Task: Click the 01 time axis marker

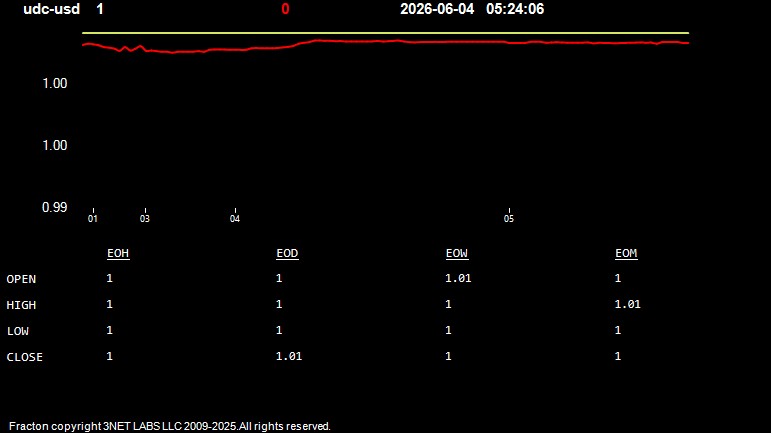Action: click(93, 218)
